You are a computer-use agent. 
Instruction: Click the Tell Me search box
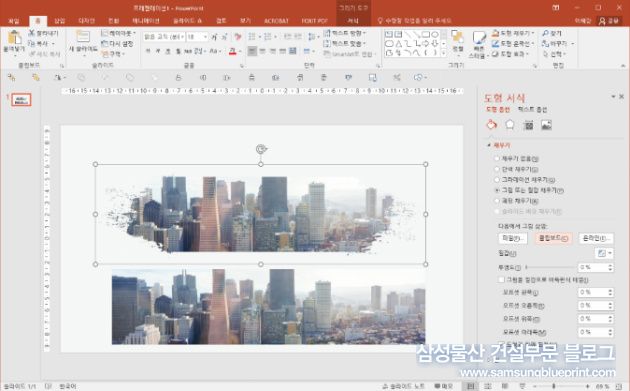coord(414,21)
